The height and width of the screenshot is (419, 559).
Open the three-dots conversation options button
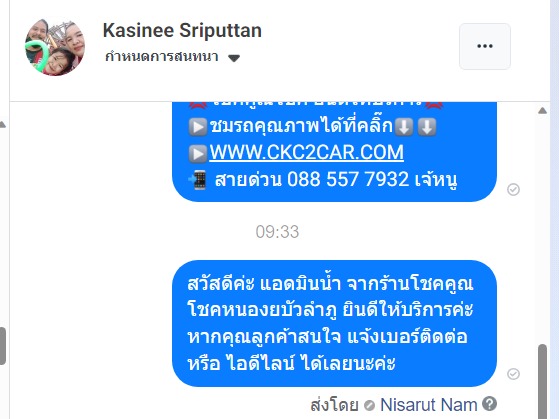(484, 46)
